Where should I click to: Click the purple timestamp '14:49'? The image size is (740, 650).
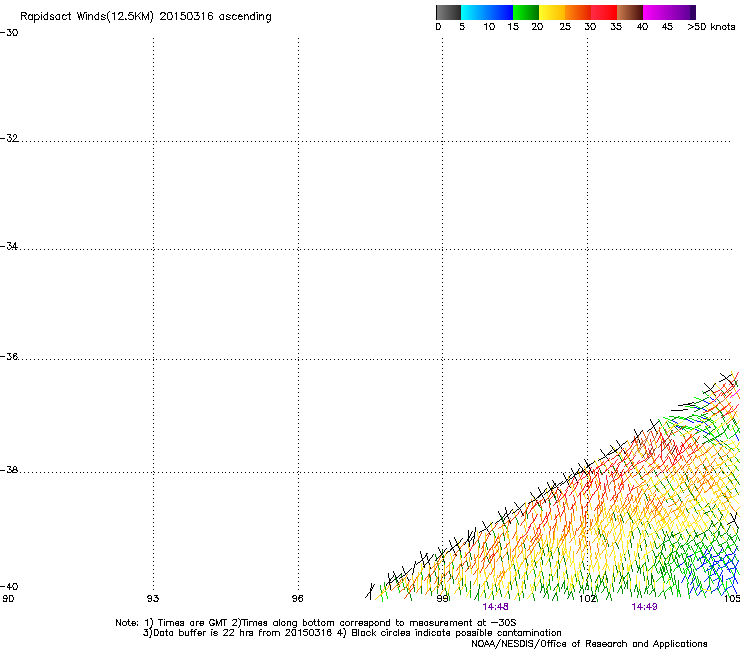point(645,607)
